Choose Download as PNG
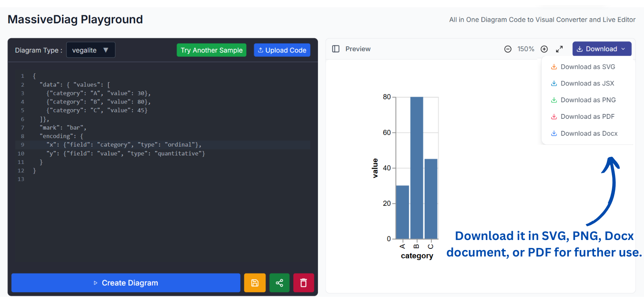Viewport: 644px width, 302px height. point(583,100)
